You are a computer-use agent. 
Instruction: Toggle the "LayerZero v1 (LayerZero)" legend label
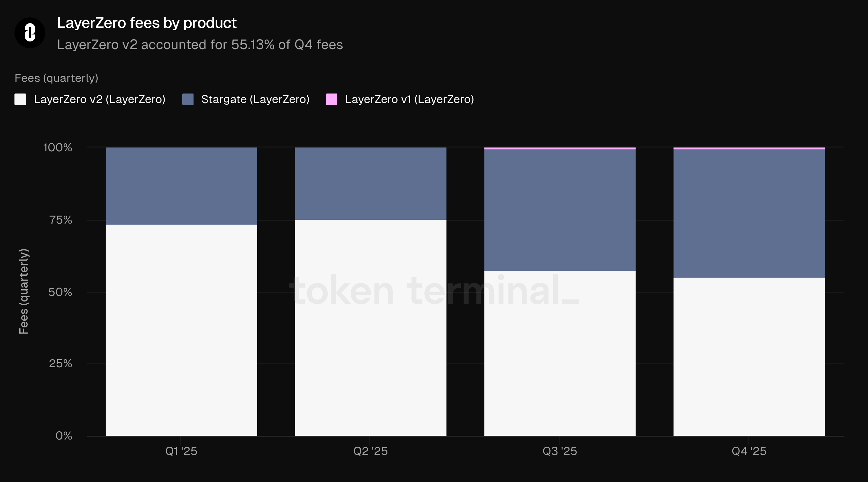click(409, 99)
